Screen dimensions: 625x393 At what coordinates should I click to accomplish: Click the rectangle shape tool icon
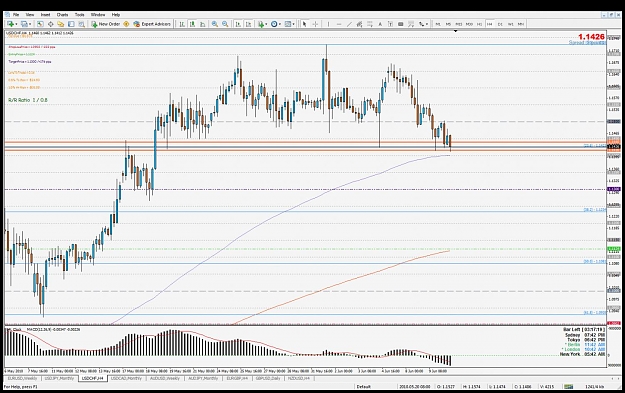coord(401,24)
